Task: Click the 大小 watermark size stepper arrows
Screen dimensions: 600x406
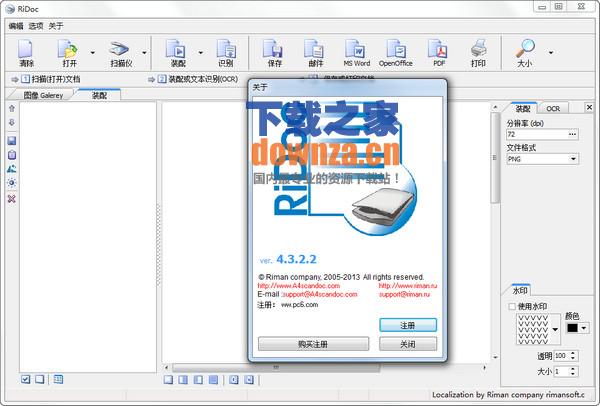Action: [x=572, y=371]
